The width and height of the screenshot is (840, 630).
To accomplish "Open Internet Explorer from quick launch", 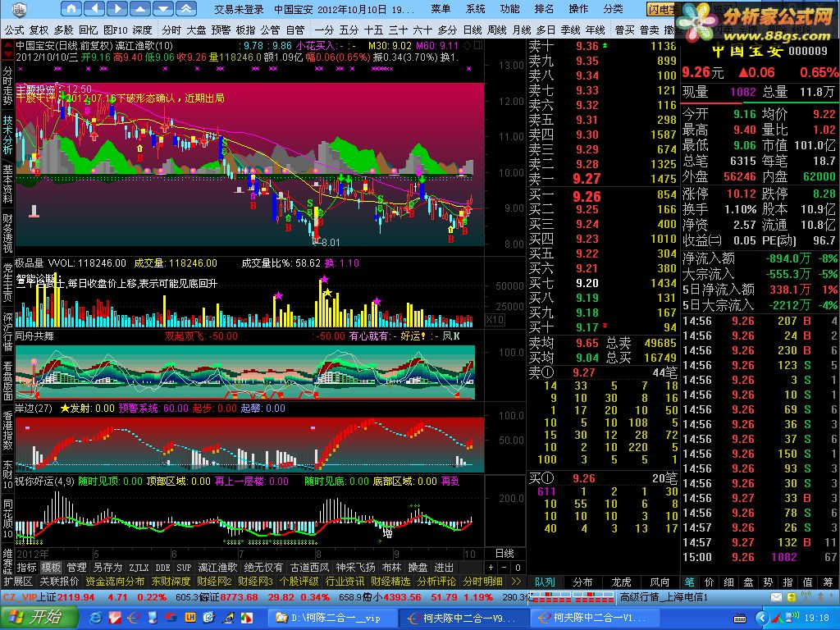I will 97,618.
